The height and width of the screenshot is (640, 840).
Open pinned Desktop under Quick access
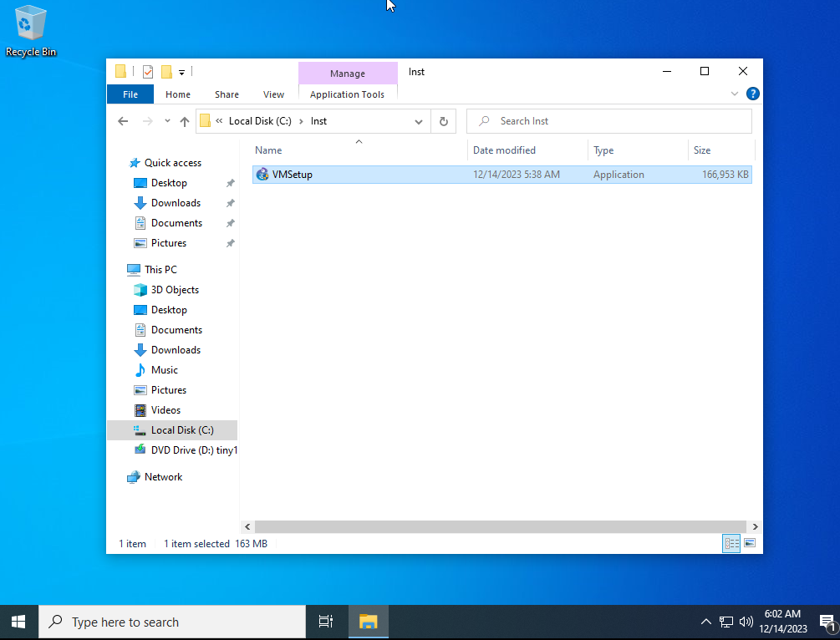(x=169, y=183)
